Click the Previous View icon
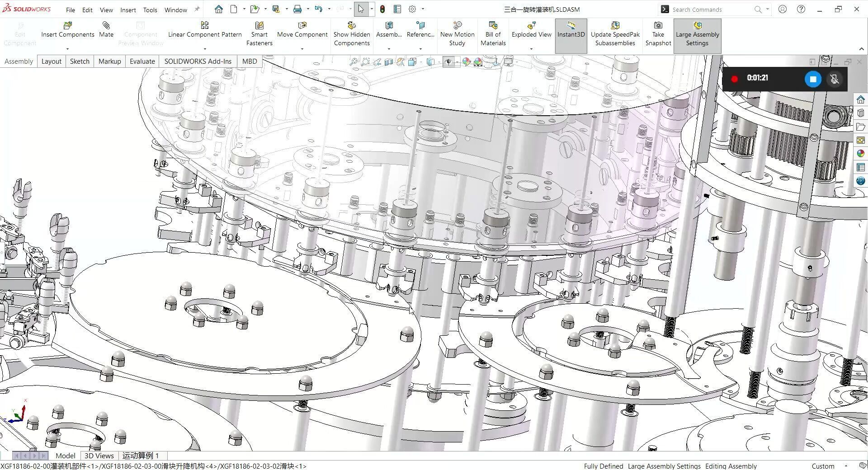 click(x=377, y=62)
